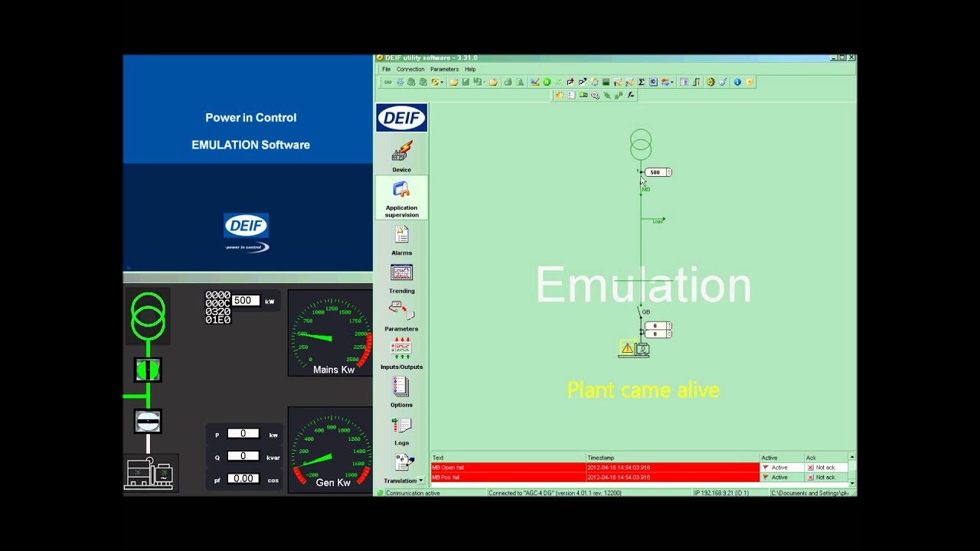Click the list sheet icon in second toolbar
The image size is (980, 551).
click(x=571, y=95)
